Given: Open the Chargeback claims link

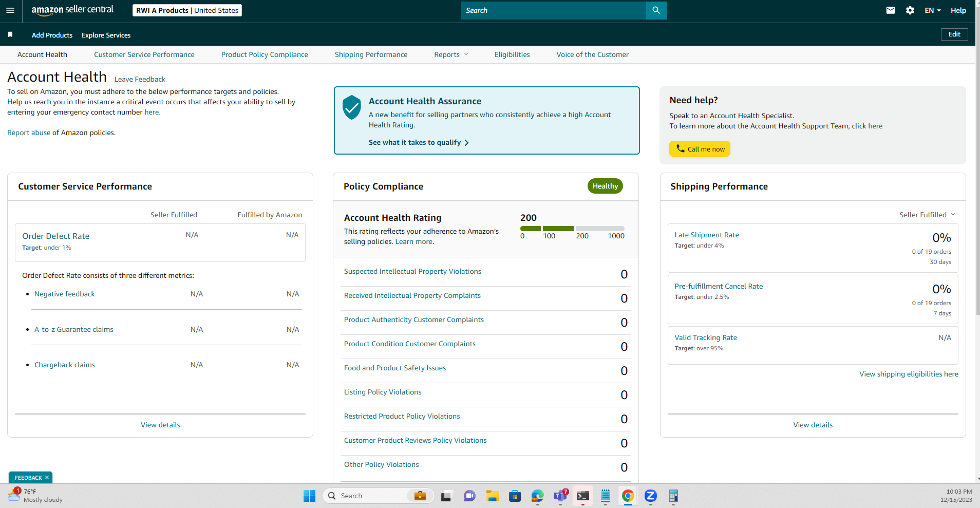Looking at the screenshot, I should click(x=65, y=365).
